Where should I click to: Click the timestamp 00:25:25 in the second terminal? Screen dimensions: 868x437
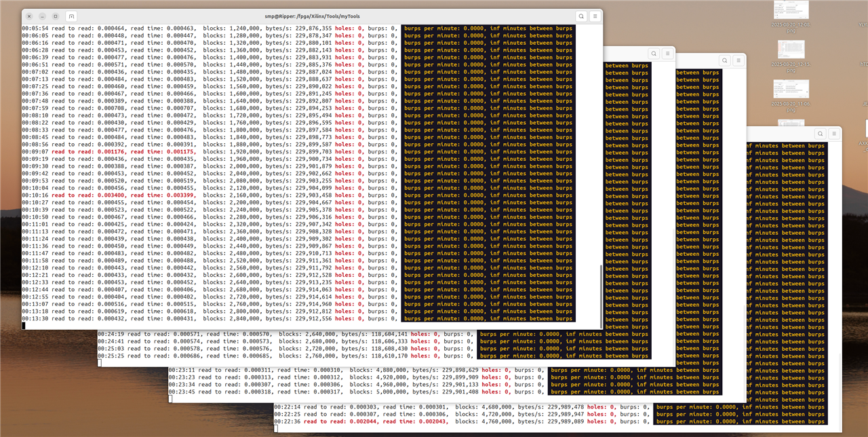[x=111, y=356]
